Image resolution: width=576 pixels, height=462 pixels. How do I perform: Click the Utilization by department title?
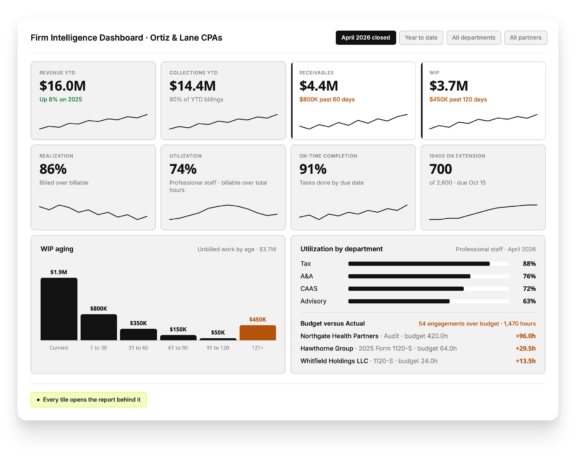coord(341,249)
